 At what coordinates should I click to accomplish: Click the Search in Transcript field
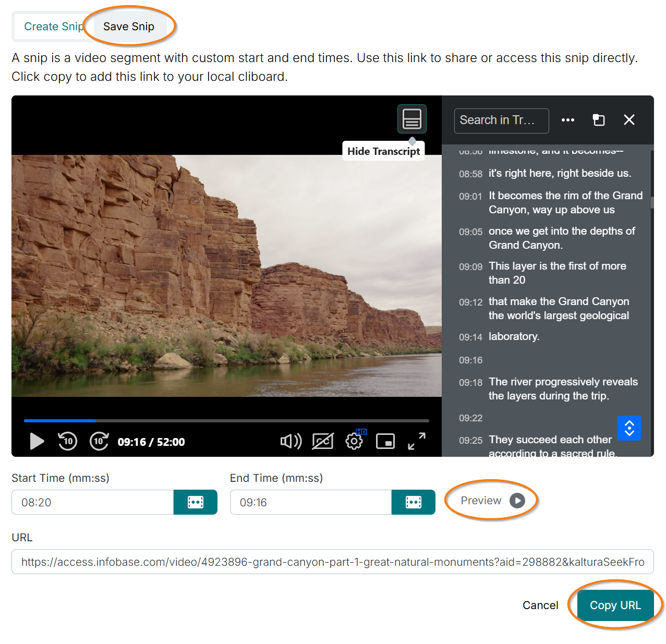pos(501,120)
